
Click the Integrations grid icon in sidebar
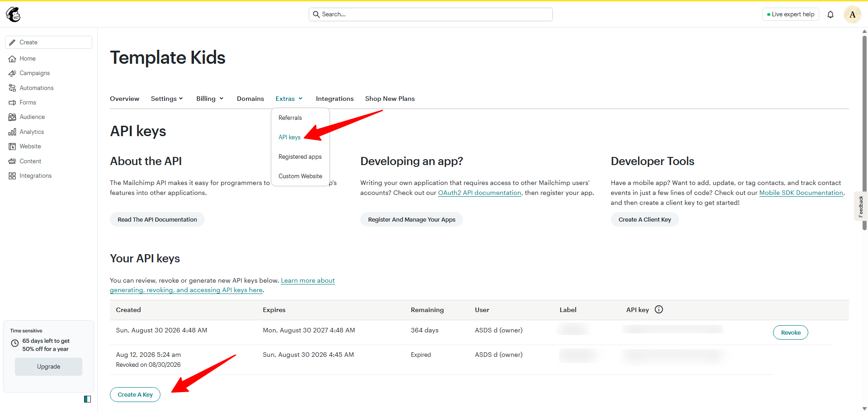click(x=12, y=176)
